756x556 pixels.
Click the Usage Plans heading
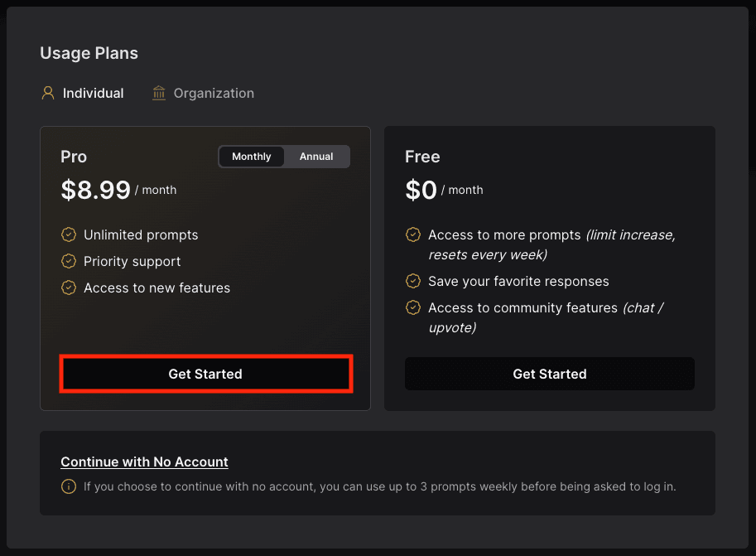(89, 53)
